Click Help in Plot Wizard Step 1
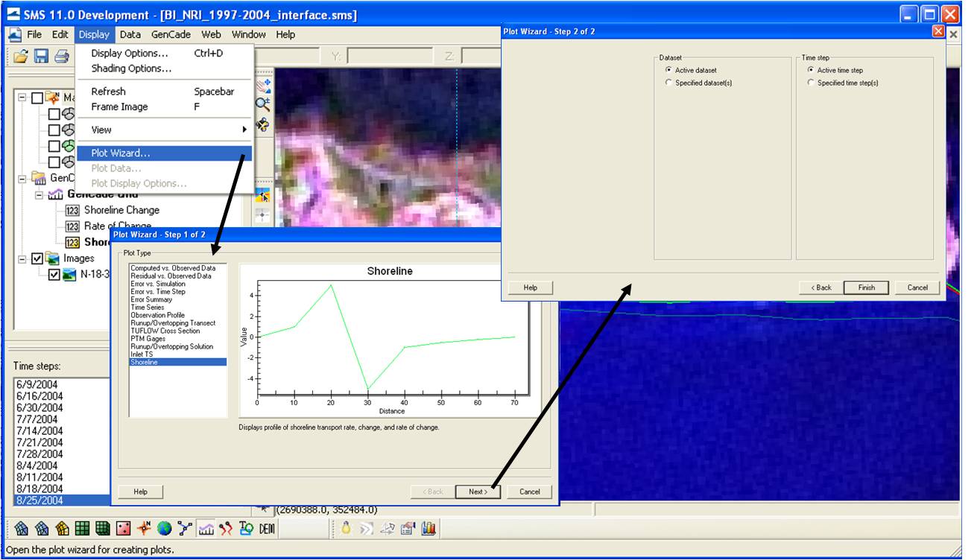 pyautogui.click(x=141, y=491)
